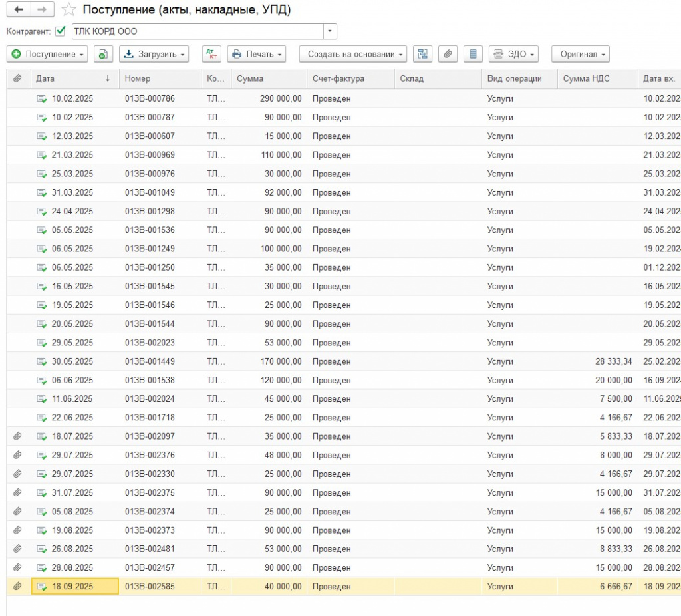Select document number 013В-002585 row
The width and height of the screenshot is (681, 616).
[150, 587]
